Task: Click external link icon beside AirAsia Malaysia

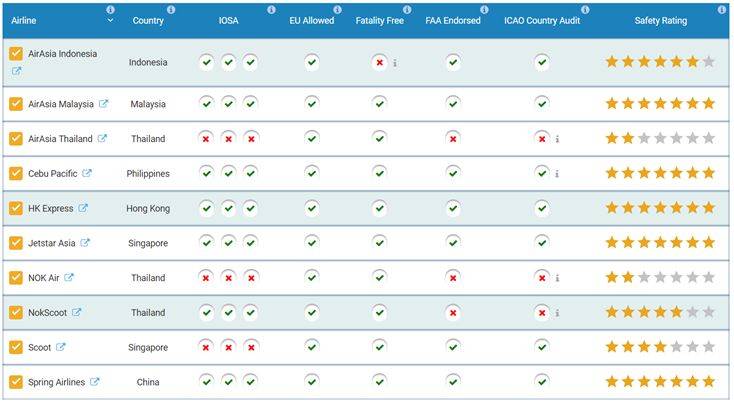Action: 103,103
